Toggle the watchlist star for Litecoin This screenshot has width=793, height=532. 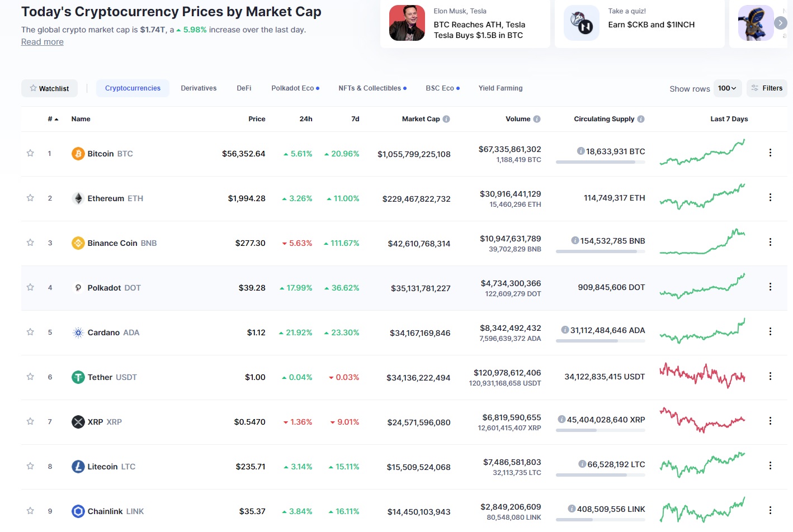click(30, 466)
